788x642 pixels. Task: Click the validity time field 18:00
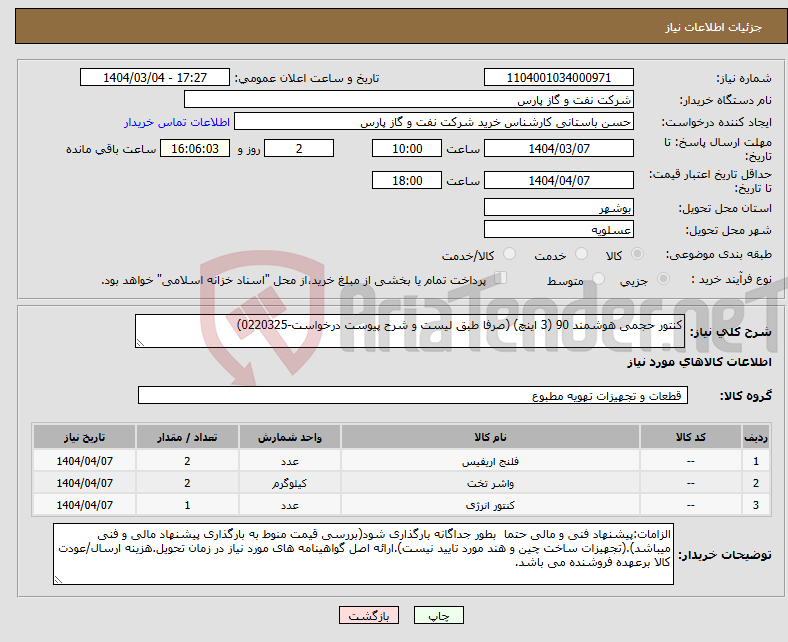(x=407, y=180)
